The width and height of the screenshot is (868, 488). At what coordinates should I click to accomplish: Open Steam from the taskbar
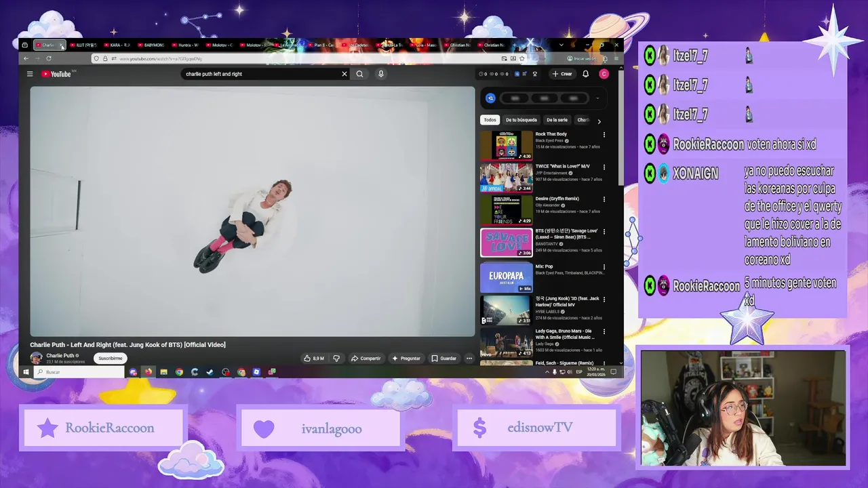(210, 372)
